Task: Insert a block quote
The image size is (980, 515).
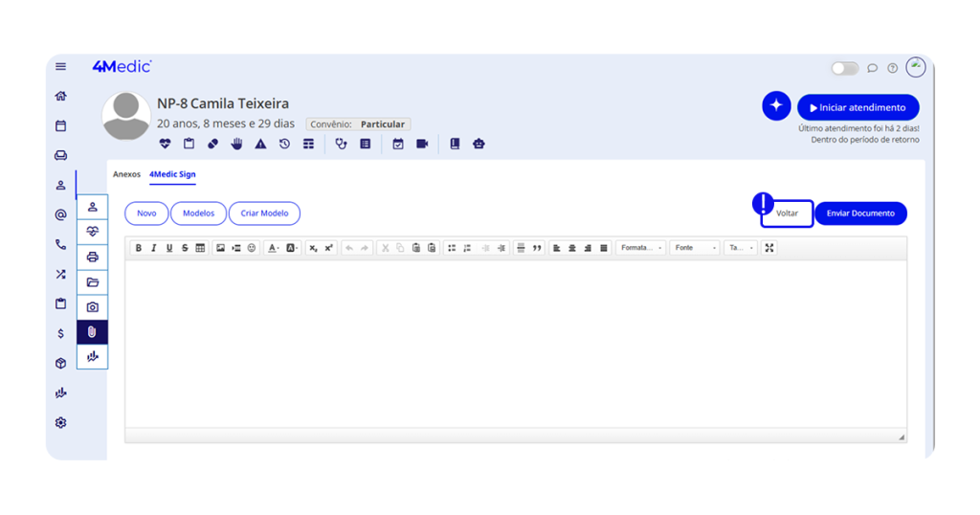Action: point(537,248)
